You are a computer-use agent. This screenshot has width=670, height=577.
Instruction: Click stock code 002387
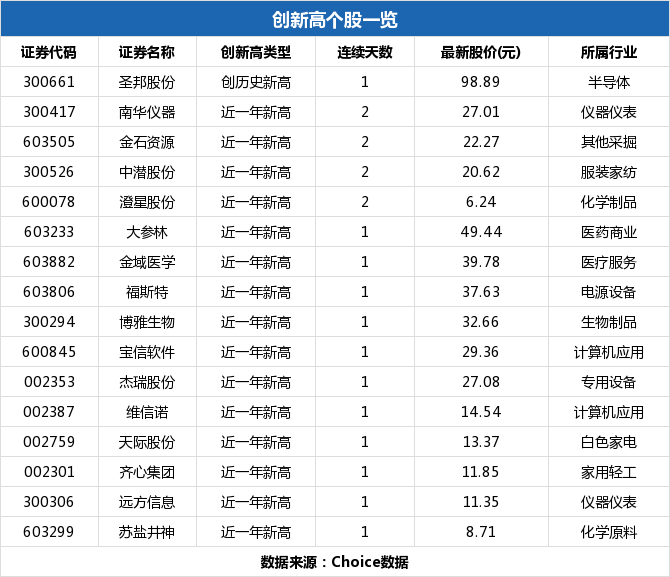49,412
